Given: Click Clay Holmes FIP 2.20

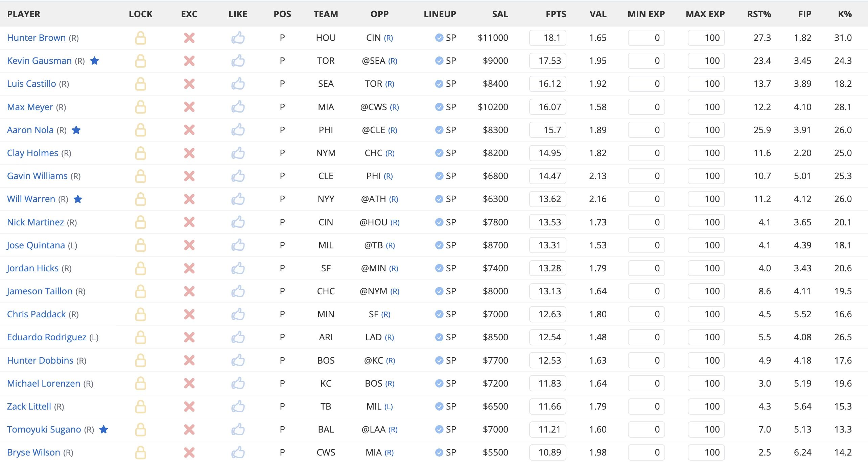Looking at the screenshot, I should [803, 153].
